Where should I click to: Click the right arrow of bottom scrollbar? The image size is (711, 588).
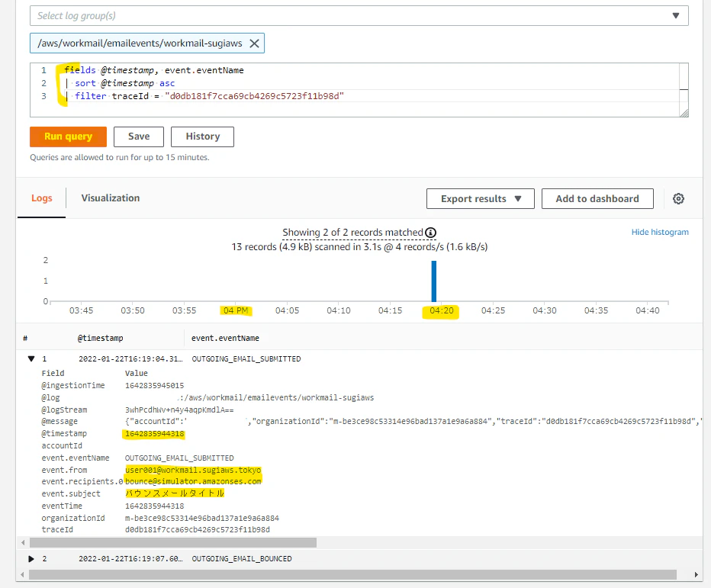click(x=696, y=575)
